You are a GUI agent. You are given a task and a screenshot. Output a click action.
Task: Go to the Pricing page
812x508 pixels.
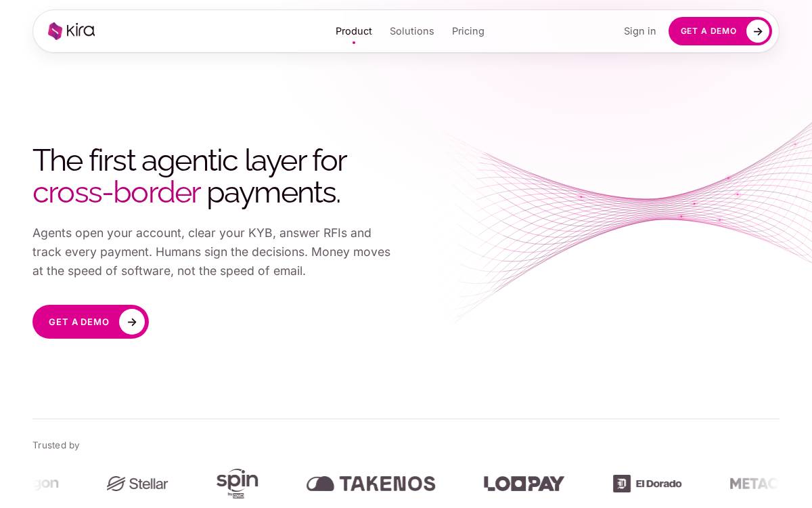pyautogui.click(x=468, y=31)
